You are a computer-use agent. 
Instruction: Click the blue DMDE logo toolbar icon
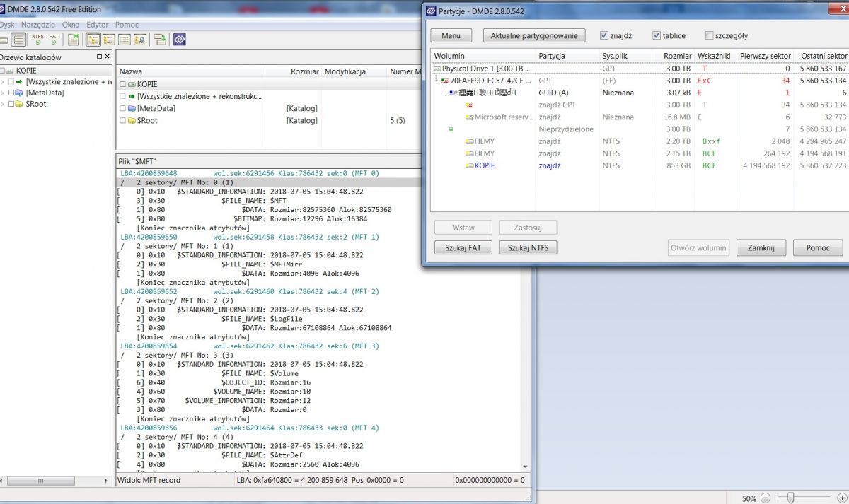tap(179, 40)
